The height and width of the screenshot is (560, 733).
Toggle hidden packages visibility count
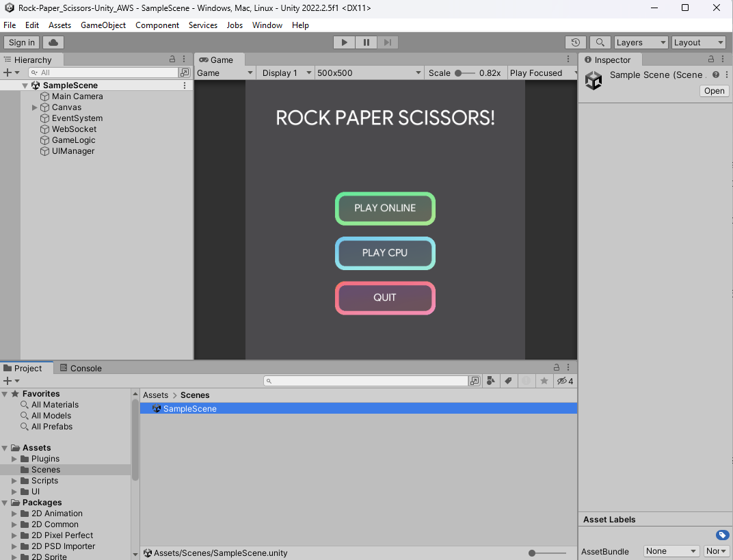(x=565, y=381)
